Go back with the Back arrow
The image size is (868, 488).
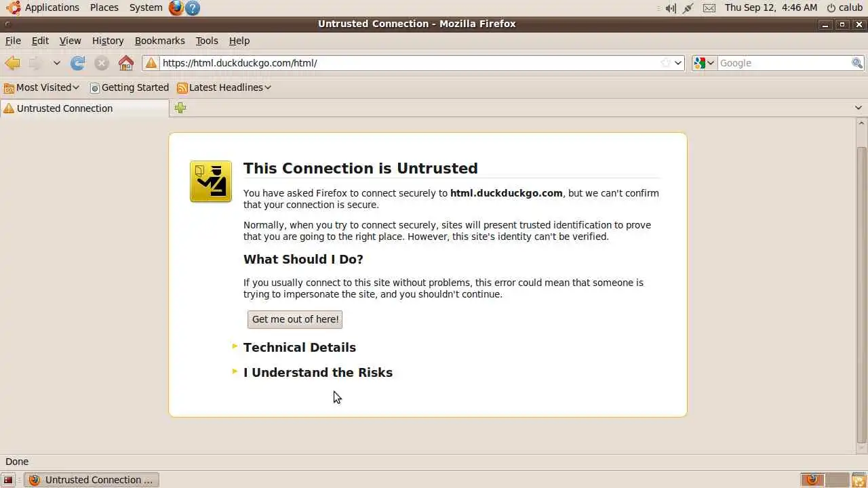pos(12,63)
